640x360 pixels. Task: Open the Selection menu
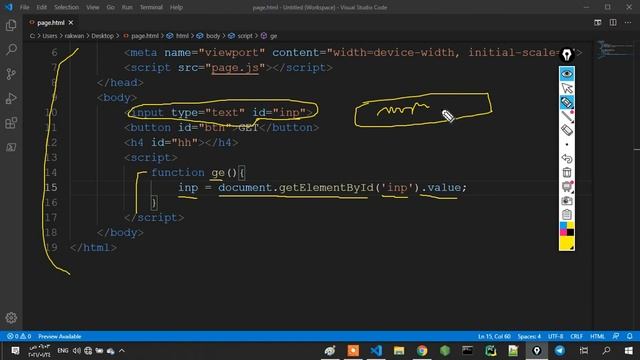(x=67, y=7)
